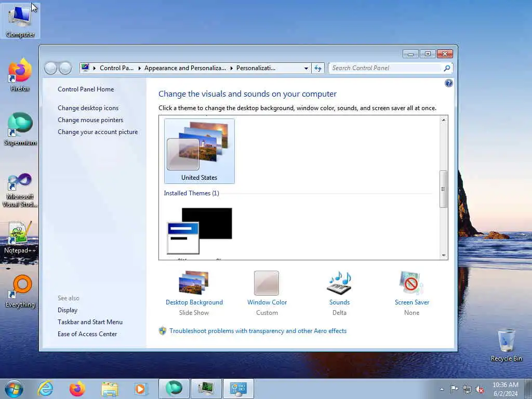
Task: Launch Firefox from the taskbar
Action: click(77, 389)
